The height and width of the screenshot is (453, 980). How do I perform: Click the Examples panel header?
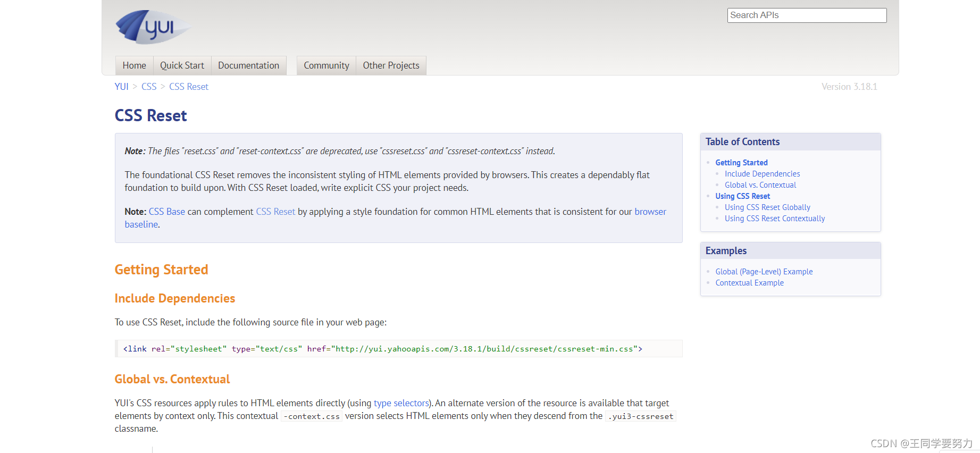(x=790, y=251)
